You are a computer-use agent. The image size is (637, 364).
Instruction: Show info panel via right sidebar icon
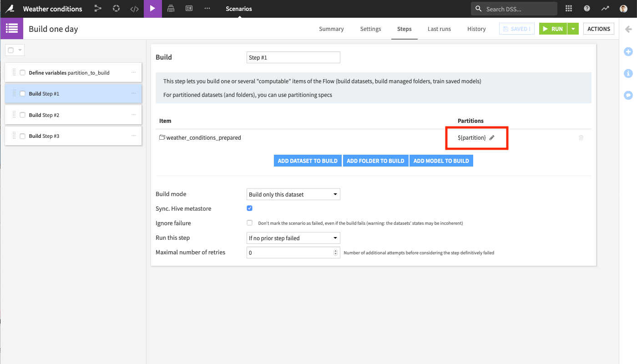pyautogui.click(x=628, y=73)
